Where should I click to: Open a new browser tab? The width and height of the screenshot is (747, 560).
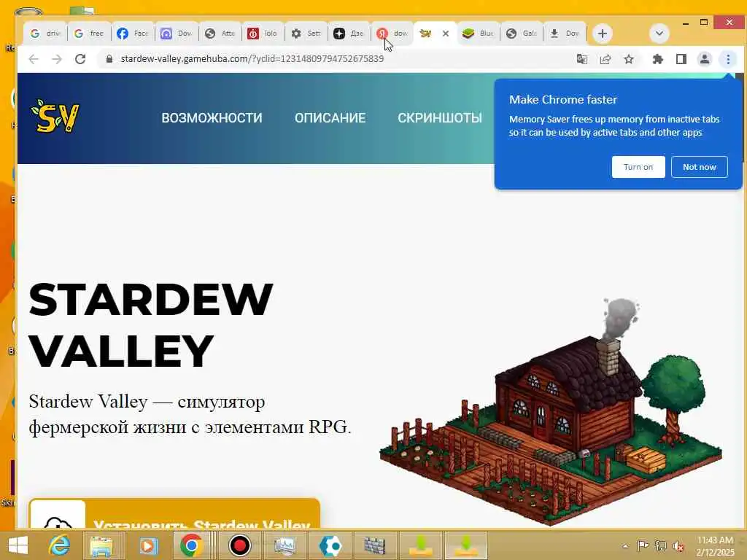(602, 34)
